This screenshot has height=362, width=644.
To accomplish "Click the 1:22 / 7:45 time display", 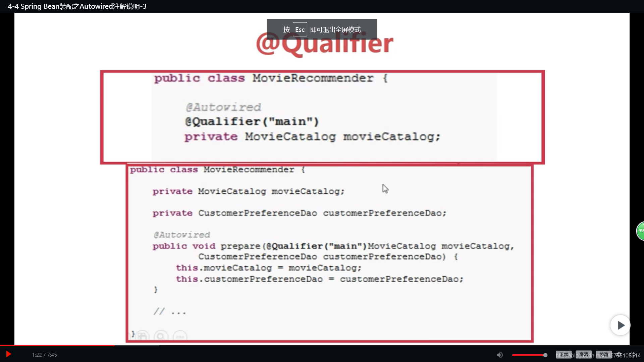I will (x=44, y=355).
